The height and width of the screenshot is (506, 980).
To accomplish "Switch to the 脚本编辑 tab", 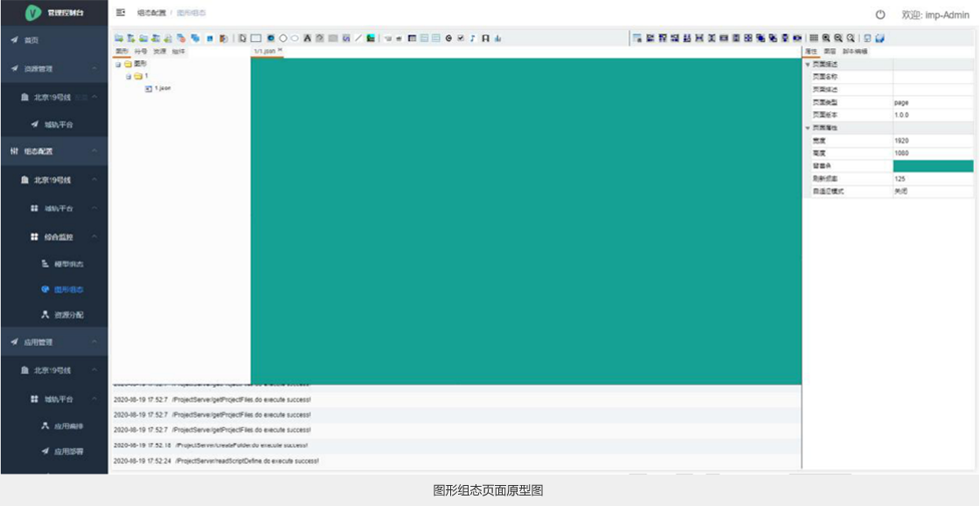I will [855, 52].
